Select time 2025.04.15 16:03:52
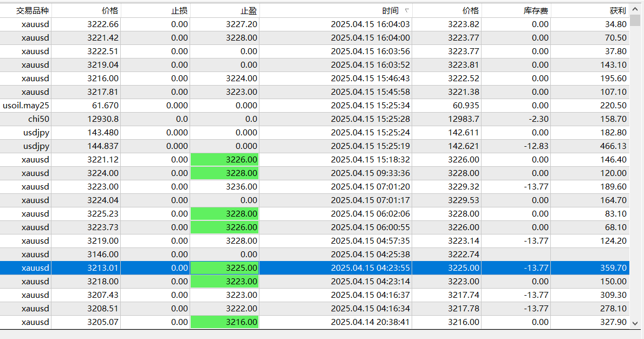644x339 pixels. click(x=370, y=65)
